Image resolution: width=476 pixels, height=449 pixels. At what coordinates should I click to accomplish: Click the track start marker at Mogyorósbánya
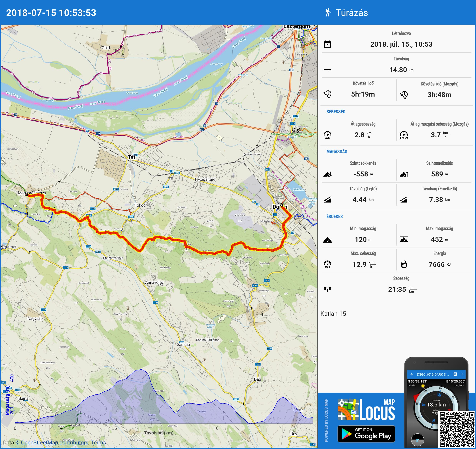click(x=27, y=194)
